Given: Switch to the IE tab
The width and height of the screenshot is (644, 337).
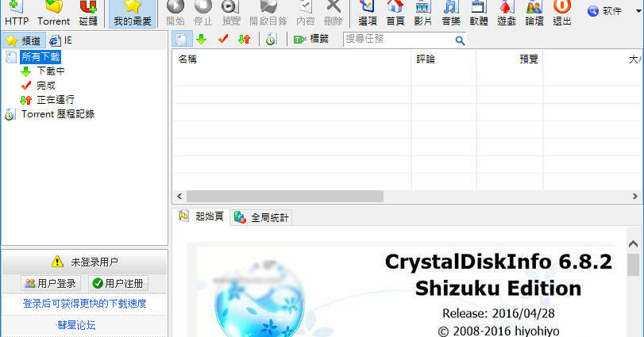Looking at the screenshot, I should (61, 40).
